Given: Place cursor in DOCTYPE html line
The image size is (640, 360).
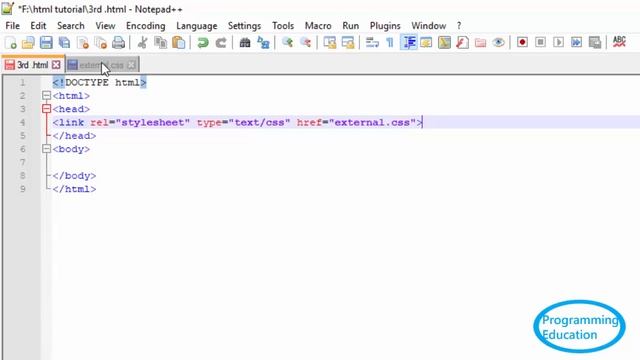Looking at the screenshot, I should (x=99, y=83).
